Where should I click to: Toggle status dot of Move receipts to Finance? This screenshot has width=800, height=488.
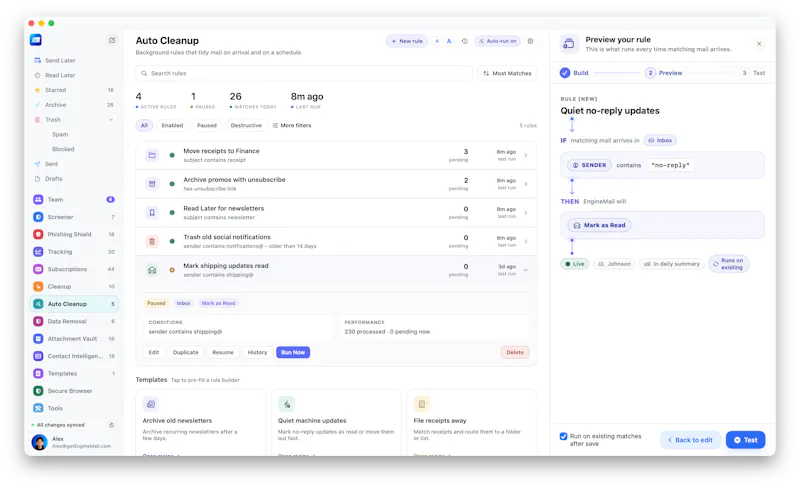(172, 155)
